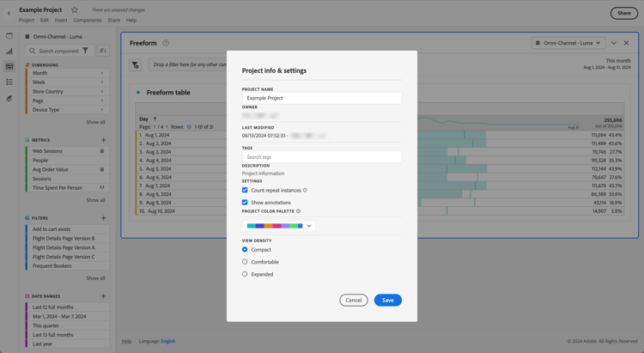
Task: Click the icon beside Time Spent Per Person
Action: pyautogui.click(x=102, y=187)
